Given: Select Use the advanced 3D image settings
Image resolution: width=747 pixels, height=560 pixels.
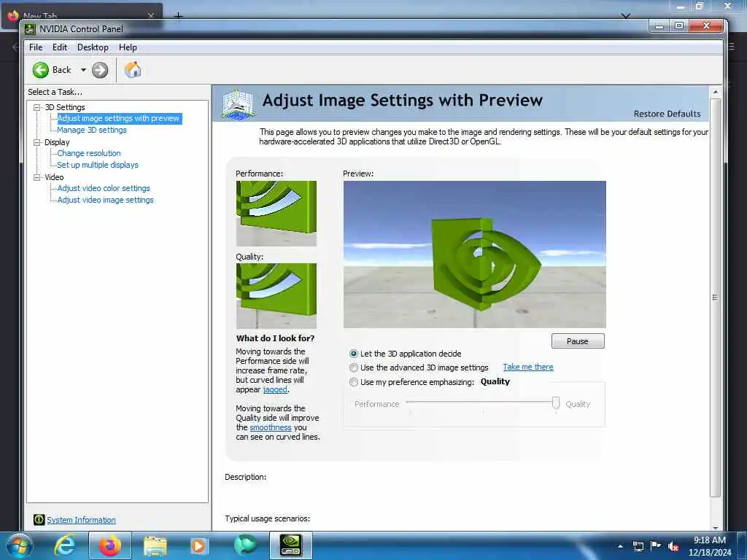Looking at the screenshot, I should (x=354, y=367).
